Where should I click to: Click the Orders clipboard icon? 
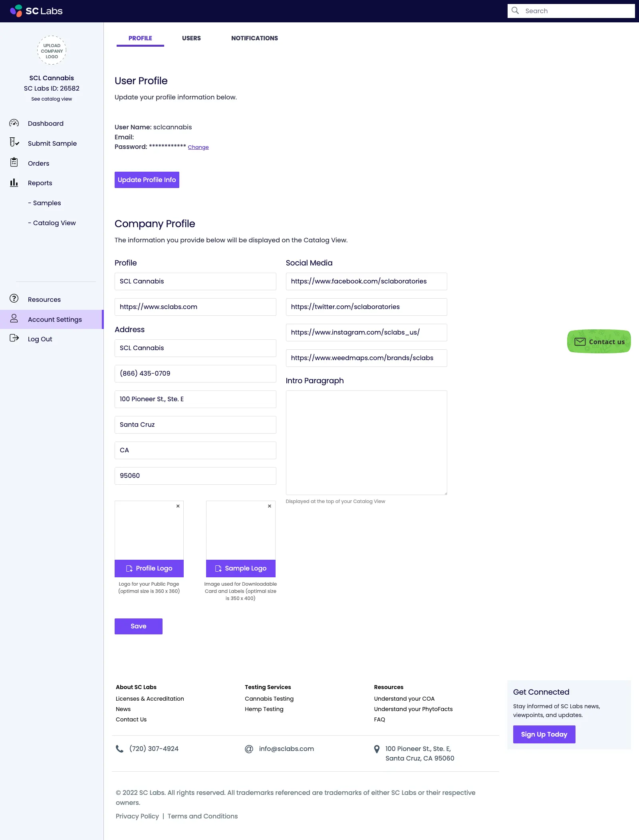(14, 162)
